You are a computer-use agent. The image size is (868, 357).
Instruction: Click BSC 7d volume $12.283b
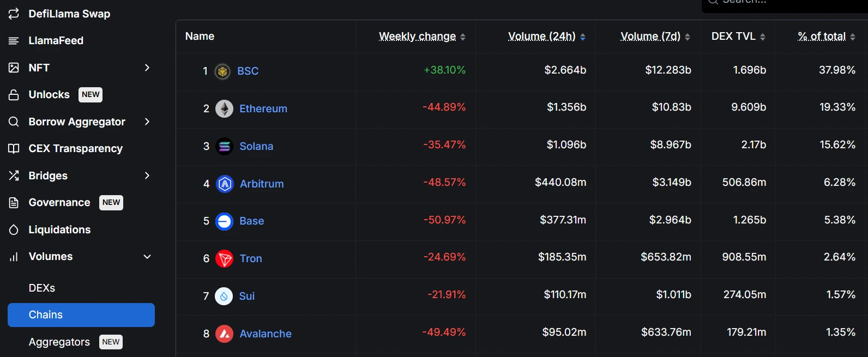[668, 70]
